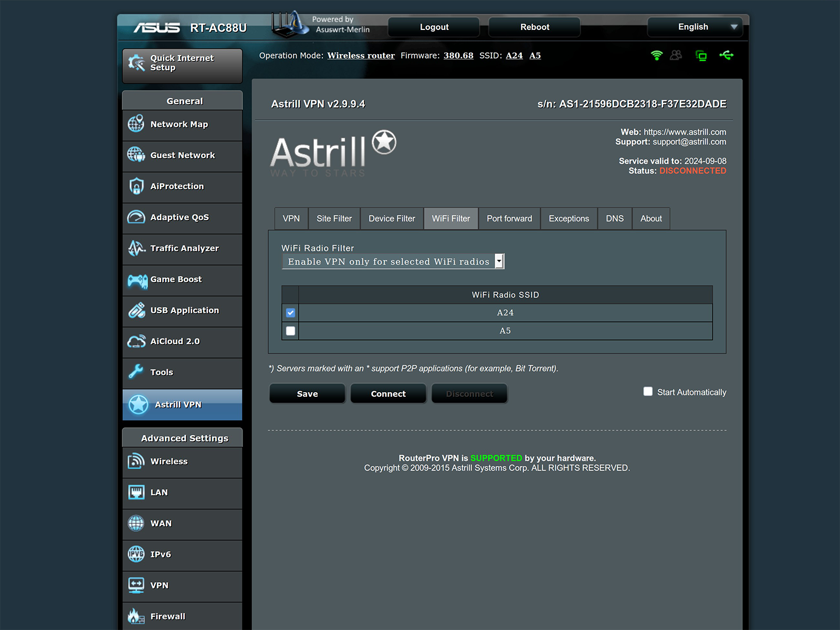Click the Quick Internet Setup icon
Screen dimensions: 840x630
coord(136,62)
